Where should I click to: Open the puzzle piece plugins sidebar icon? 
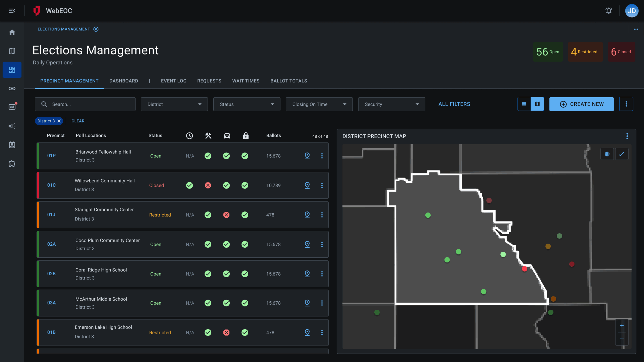pos(12,164)
